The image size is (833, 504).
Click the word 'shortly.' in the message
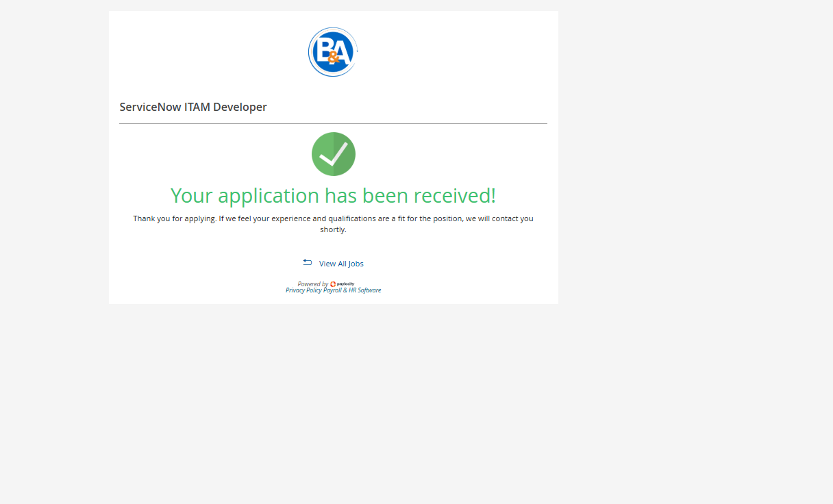click(333, 230)
